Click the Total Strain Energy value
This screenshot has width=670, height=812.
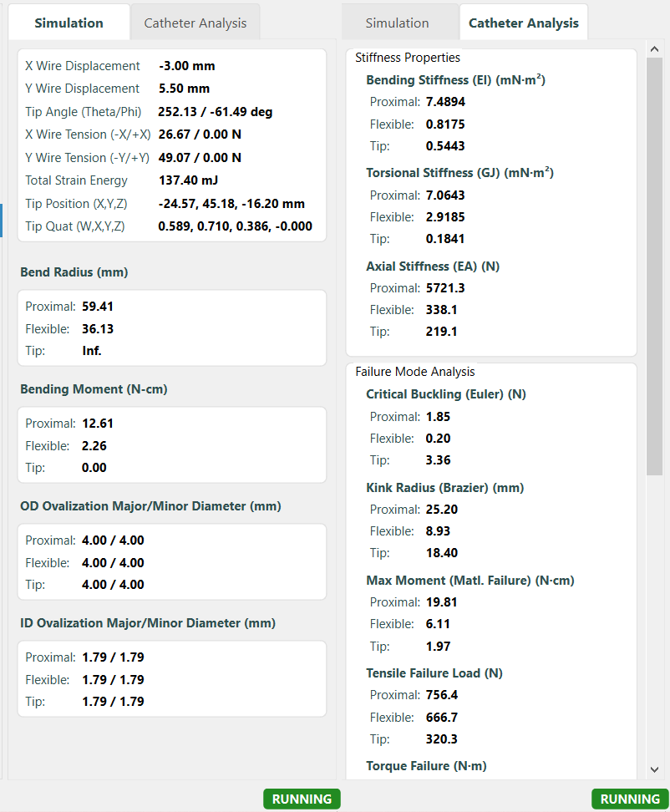click(x=190, y=180)
